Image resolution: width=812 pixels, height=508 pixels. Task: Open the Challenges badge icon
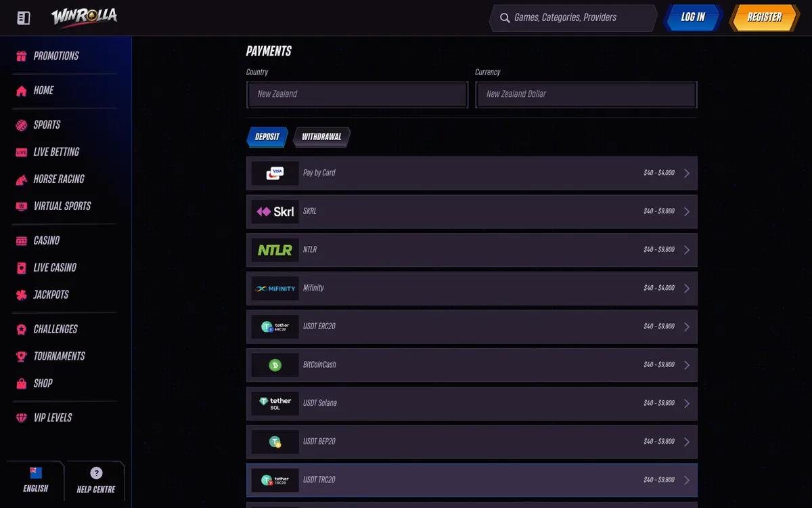click(x=22, y=330)
